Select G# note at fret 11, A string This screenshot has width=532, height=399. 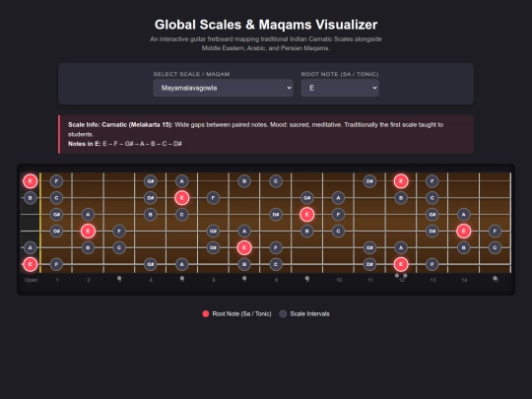[369, 247]
